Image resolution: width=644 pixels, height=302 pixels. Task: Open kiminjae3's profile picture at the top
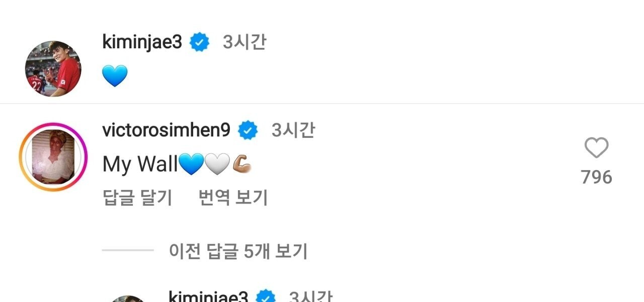[x=53, y=68]
